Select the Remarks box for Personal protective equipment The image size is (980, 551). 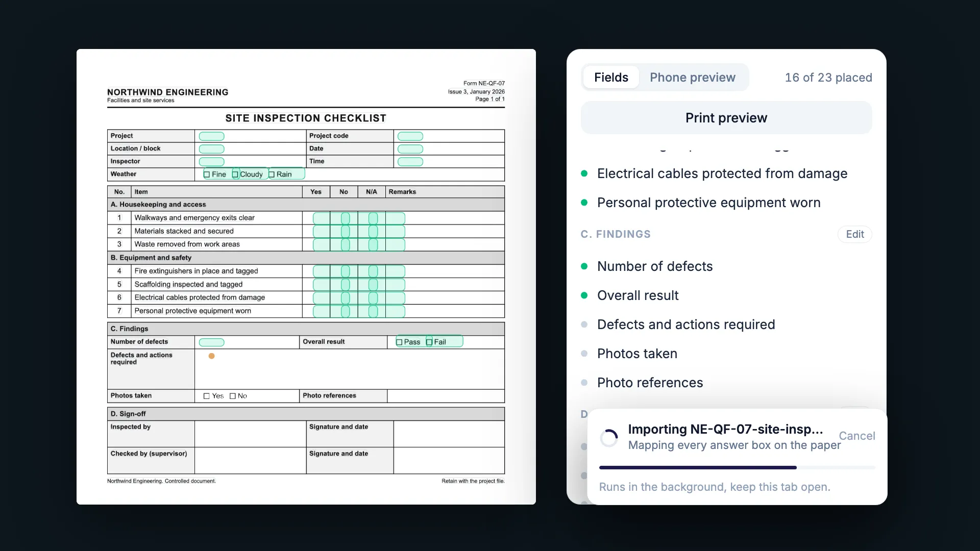pyautogui.click(x=395, y=311)
